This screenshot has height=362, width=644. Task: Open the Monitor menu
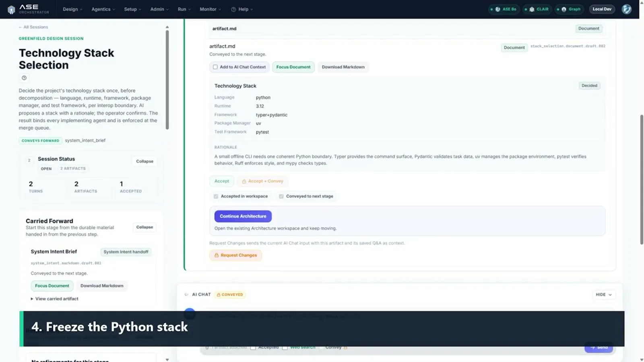point(211,9)
